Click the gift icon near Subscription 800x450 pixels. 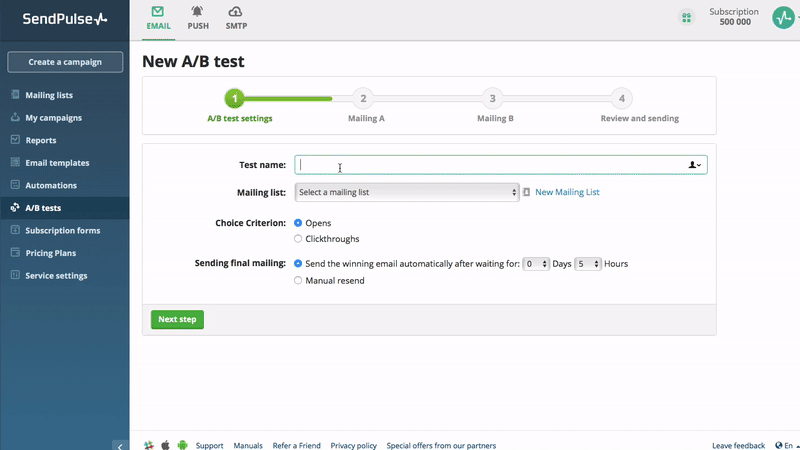coord(687,18)
